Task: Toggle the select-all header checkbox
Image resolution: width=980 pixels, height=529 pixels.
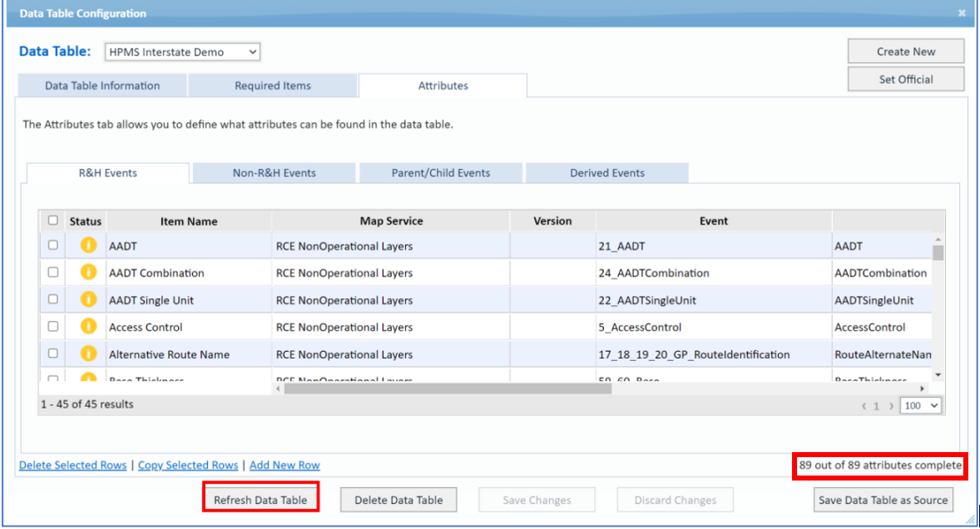Action: (53, 221)
